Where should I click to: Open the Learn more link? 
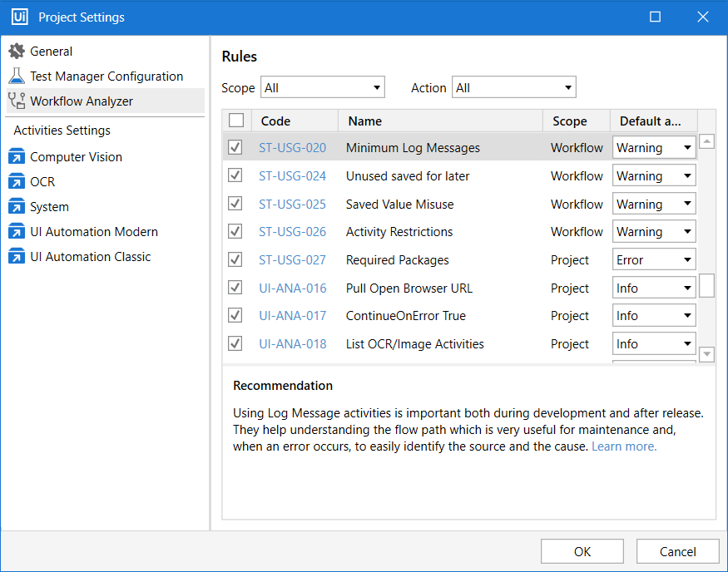coord(623,446)
